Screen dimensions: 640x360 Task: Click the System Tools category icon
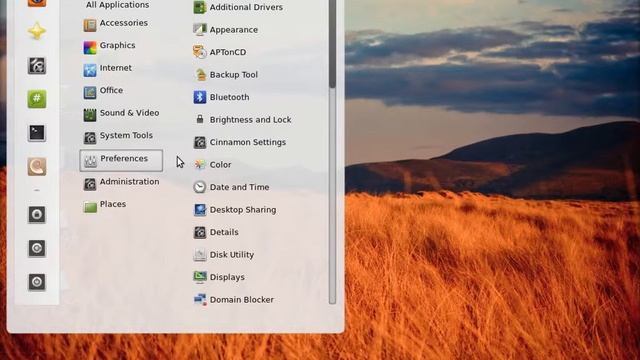tap(90, 138)
